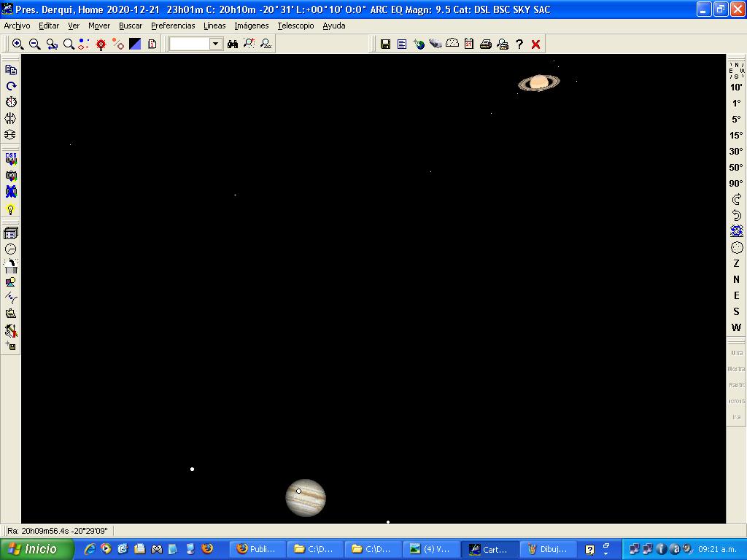
Task: Switch to Dibuj... taskbar window
Action: tap(548, 549)
